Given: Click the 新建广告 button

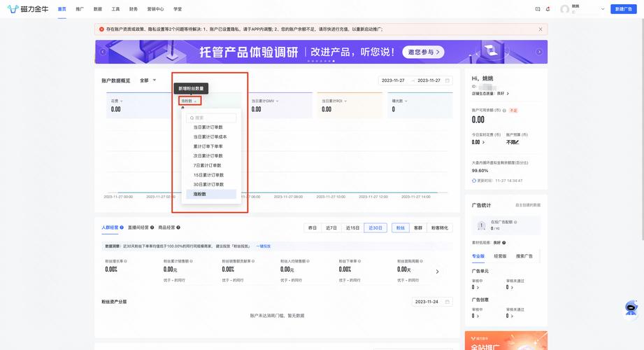Looking at the screenshot, I should point(624,9).
